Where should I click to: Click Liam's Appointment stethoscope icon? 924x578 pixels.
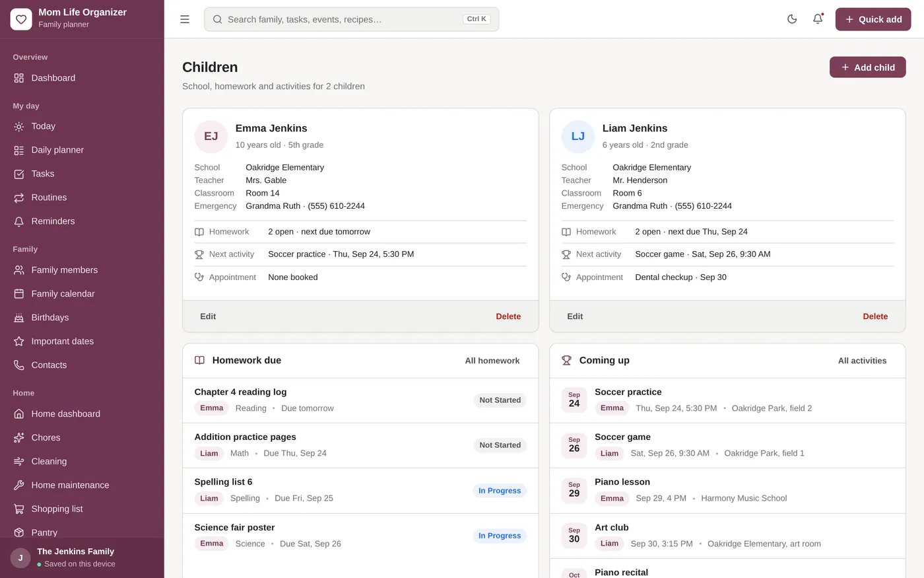(x=566, y=277)
